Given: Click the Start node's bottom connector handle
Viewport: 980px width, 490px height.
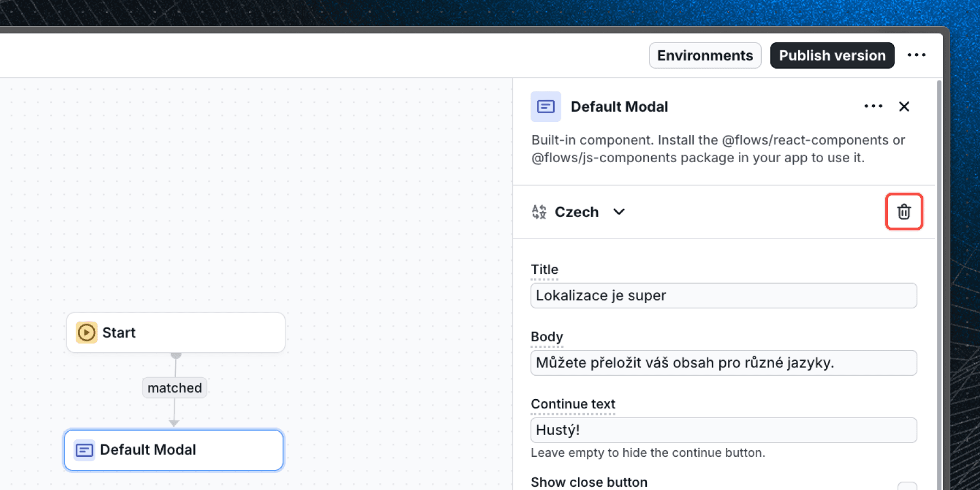Looking at the screenshot, I should (175, 354).
